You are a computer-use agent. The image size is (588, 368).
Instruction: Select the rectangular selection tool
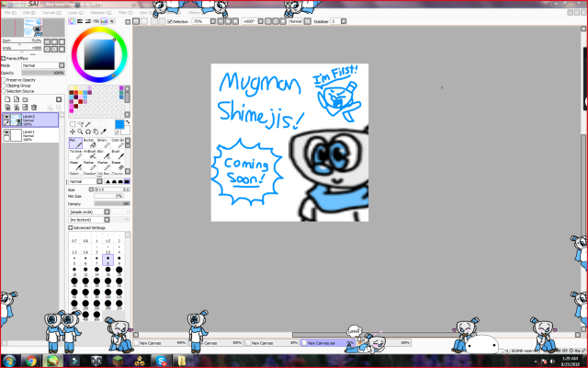pyautogui.click(x=73, y=124)
